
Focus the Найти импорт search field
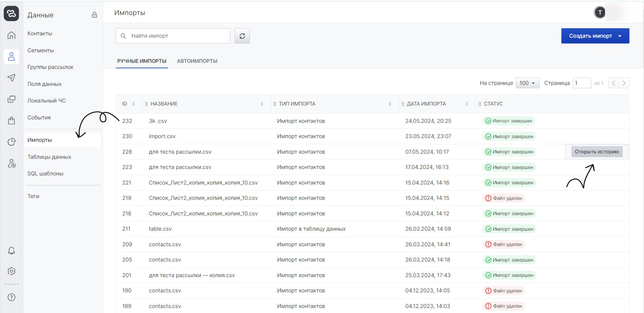point(173,36)
